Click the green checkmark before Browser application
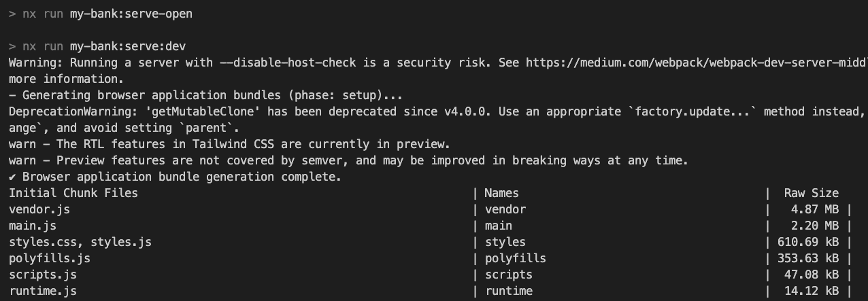Screen dimensions: 868x301 click(x=12, y=177)
